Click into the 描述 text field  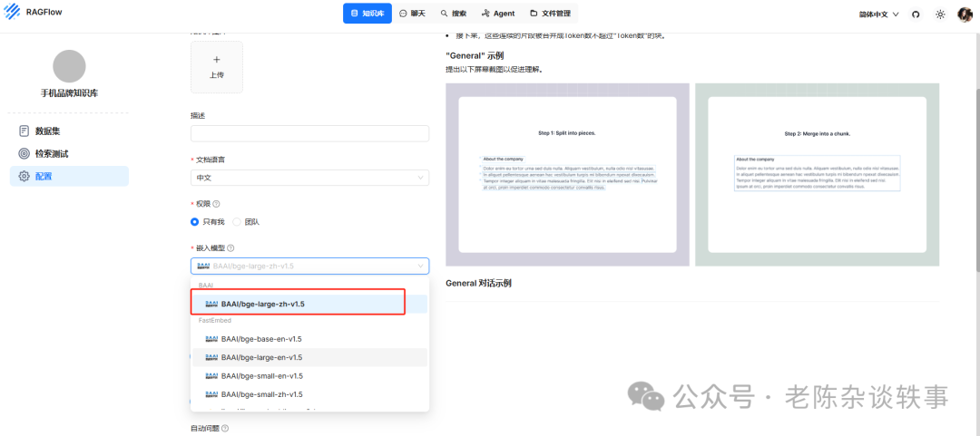(x=310, y=133)
